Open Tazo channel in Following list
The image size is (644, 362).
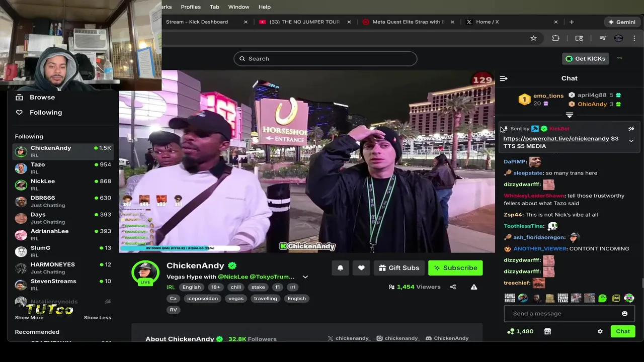tap(63, 168)
